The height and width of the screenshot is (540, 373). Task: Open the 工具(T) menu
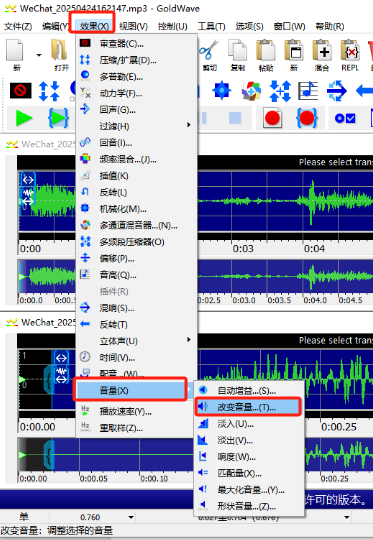pos(211,26)
